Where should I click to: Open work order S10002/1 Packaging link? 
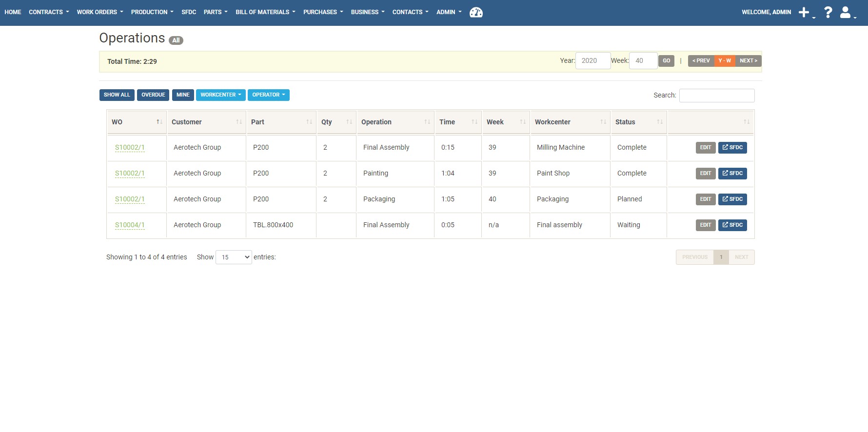click(x=130, y=199)
